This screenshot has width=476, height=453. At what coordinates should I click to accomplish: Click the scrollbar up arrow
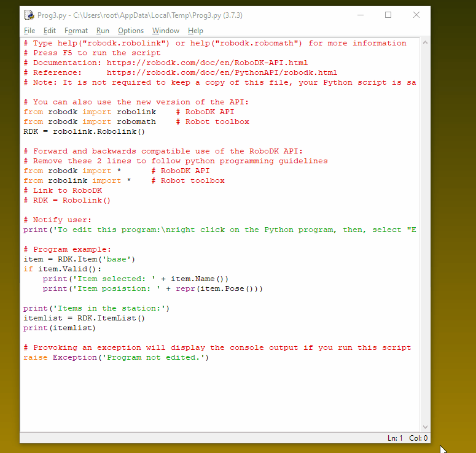[425, 43]
